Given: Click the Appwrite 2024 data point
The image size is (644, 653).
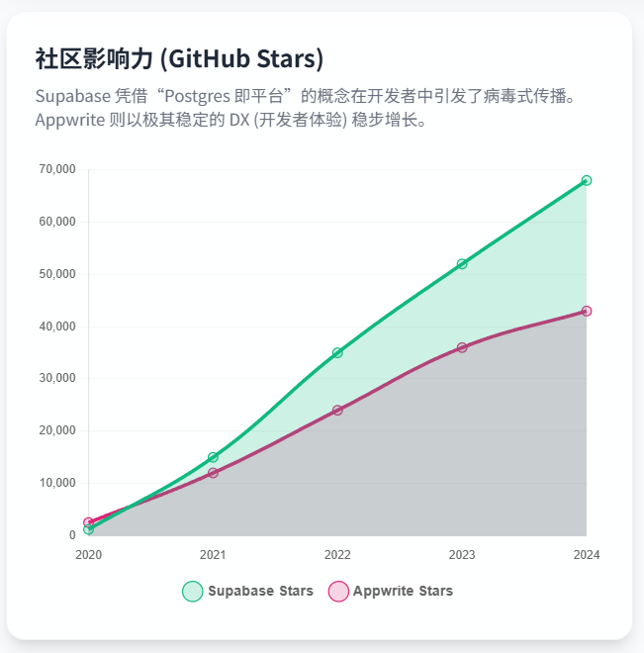Looking at the screenshot, I should pos(587,311).
